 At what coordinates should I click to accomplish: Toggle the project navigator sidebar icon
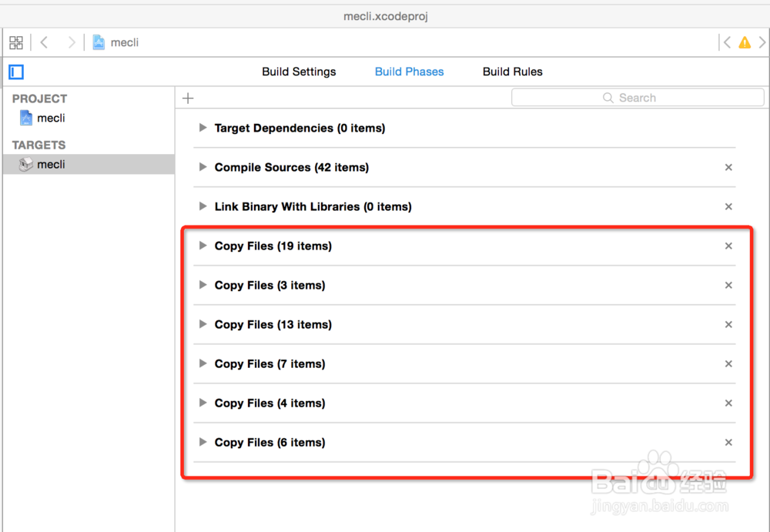click(x=16, y=72)
